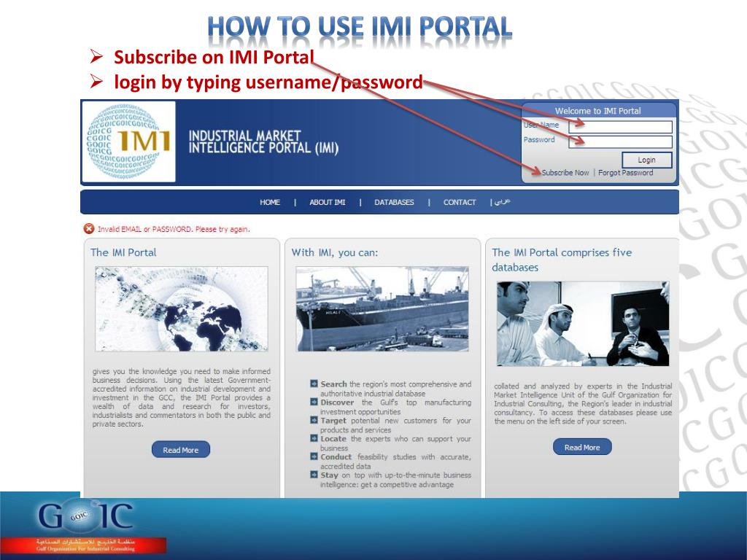Open CONTACT menu item

click(460, 203)
